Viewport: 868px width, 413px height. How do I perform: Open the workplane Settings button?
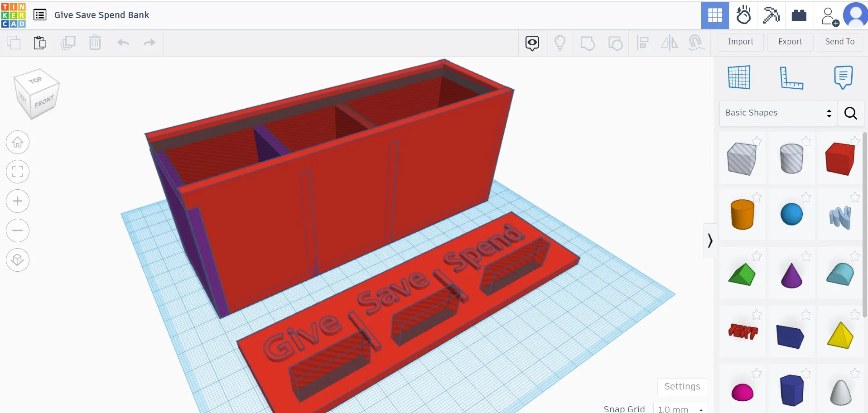(682, 386)
